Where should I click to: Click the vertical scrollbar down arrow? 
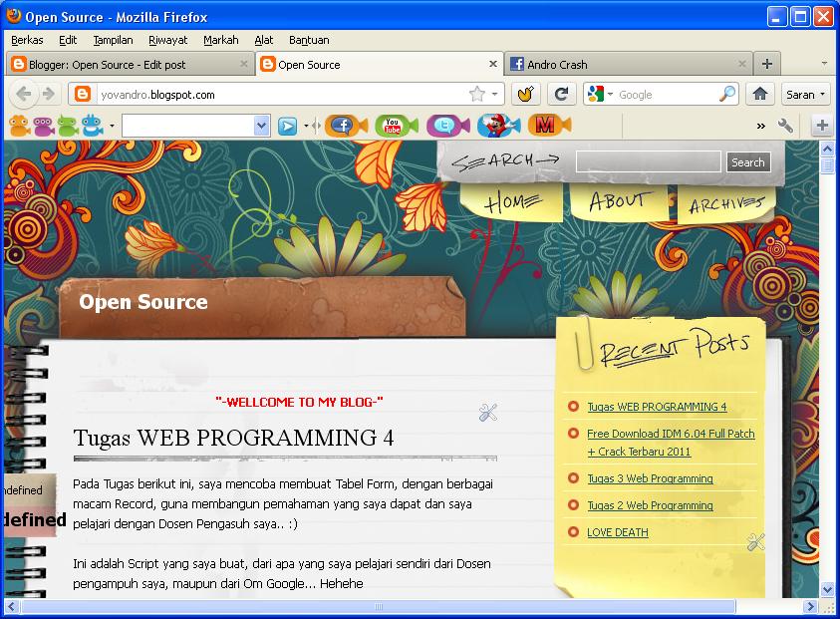(827, 589)
